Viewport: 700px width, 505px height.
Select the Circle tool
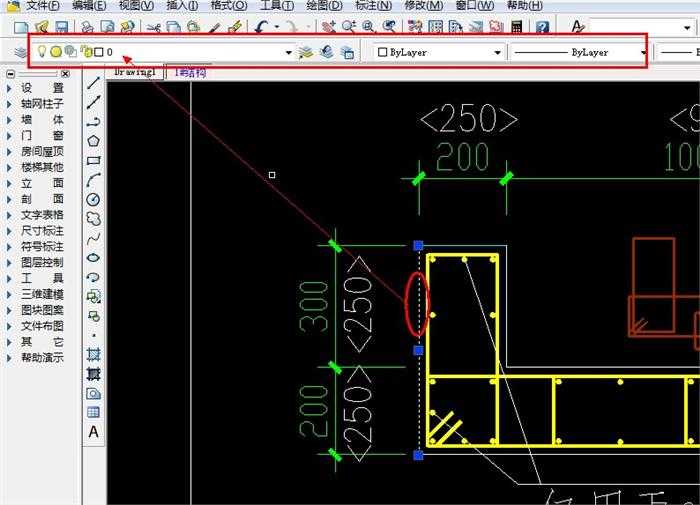[x=93, y=200]
